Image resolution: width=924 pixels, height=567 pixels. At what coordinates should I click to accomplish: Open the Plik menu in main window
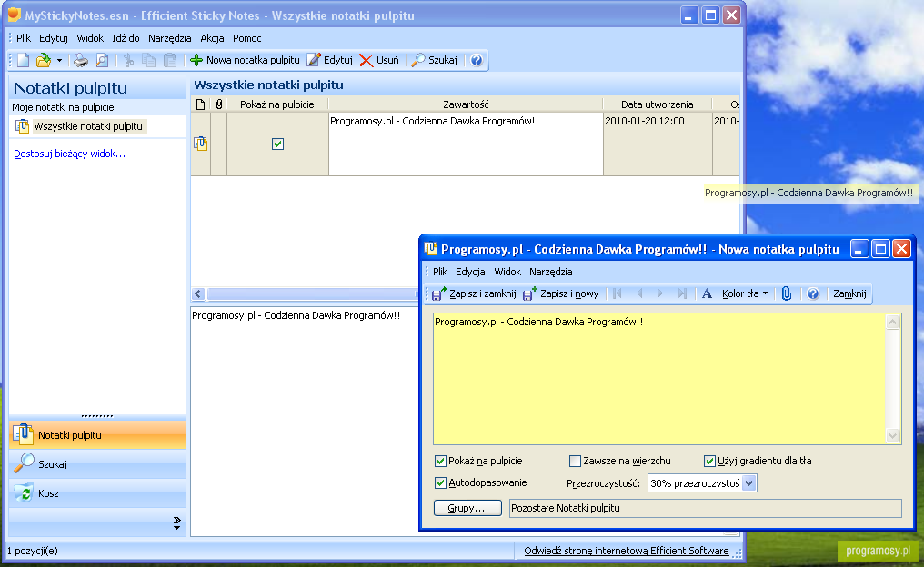[x=24, y=38]
